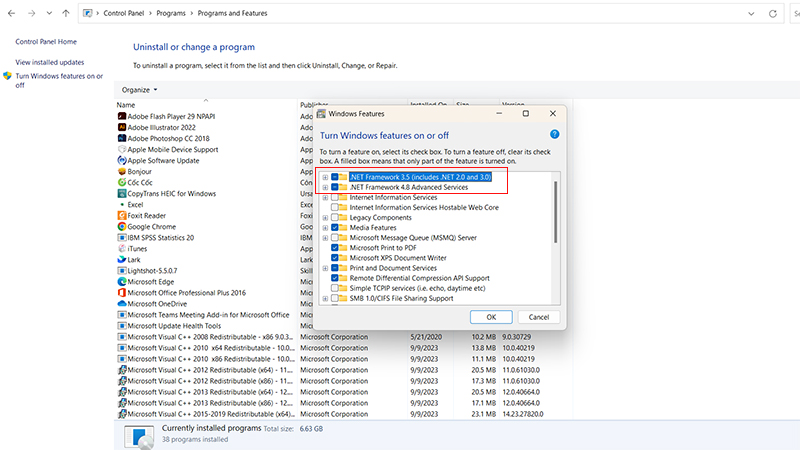Expand the Microsoft Message Queue (MSMQ) Server node
Screen dimensions: 800x450
click(x=325, y=238)
